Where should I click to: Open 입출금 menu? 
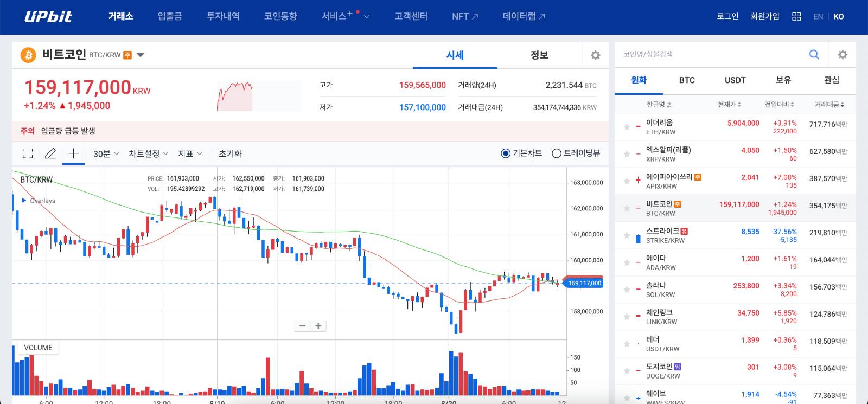170,16
